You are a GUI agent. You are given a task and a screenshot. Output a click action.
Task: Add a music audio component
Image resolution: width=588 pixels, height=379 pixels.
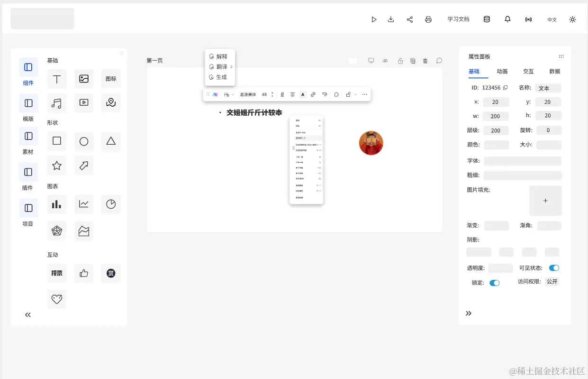[x=57, y=103]
